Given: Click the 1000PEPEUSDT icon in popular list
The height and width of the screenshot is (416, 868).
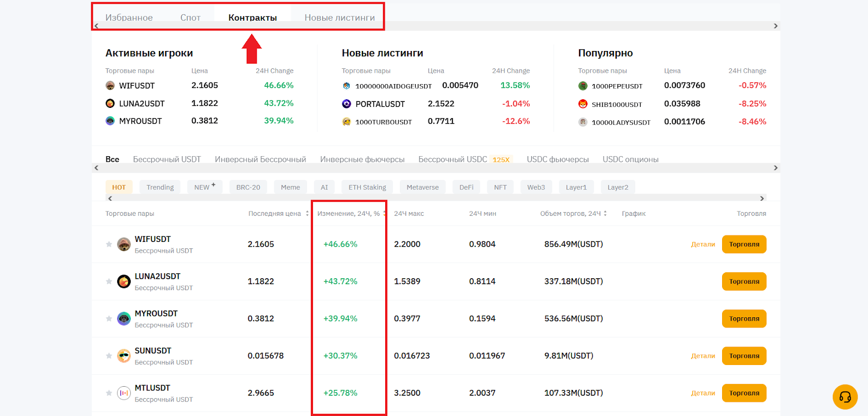Looking at the screenshot, I should click(583, 86).
